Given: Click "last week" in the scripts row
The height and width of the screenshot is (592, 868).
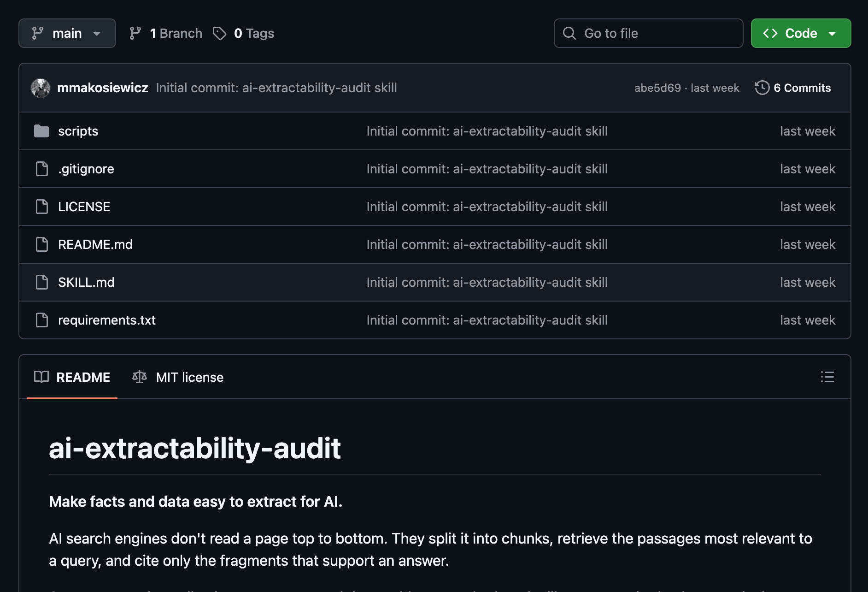Looking at the screenshot, I should point(808,131).
